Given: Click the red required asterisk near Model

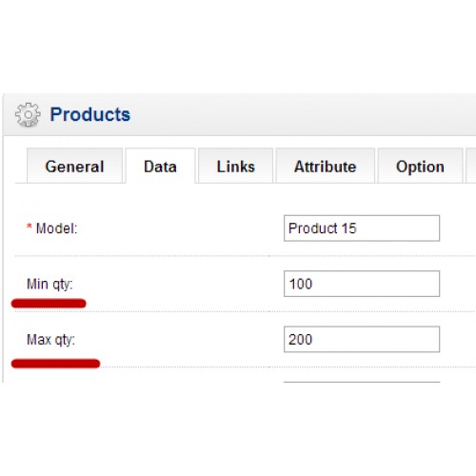Looking at the screenshot, I should [30, 227].
